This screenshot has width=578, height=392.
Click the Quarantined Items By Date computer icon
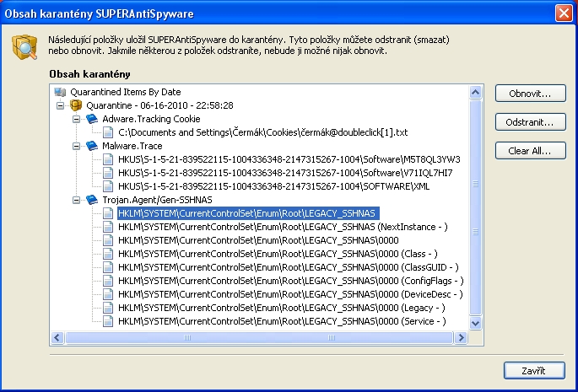click(x=60, y=92)
